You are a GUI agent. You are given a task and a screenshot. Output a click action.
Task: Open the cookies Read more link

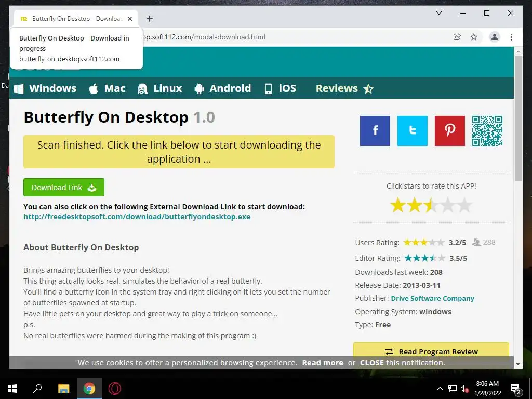(x=323, y=362)
